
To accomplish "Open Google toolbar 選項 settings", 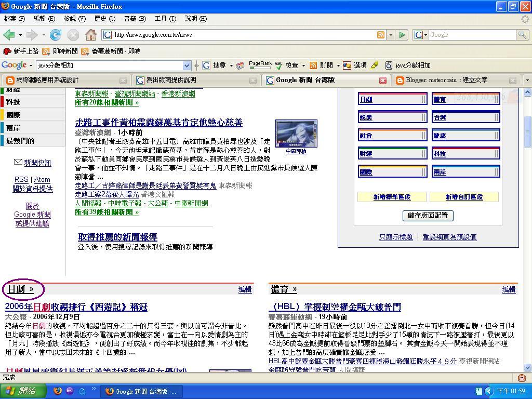I will 355,65.
